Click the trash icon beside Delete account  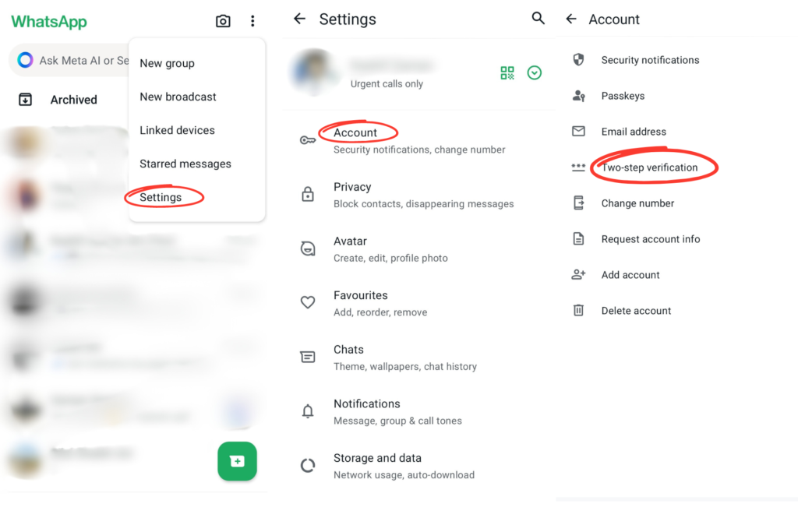point(578,310)
